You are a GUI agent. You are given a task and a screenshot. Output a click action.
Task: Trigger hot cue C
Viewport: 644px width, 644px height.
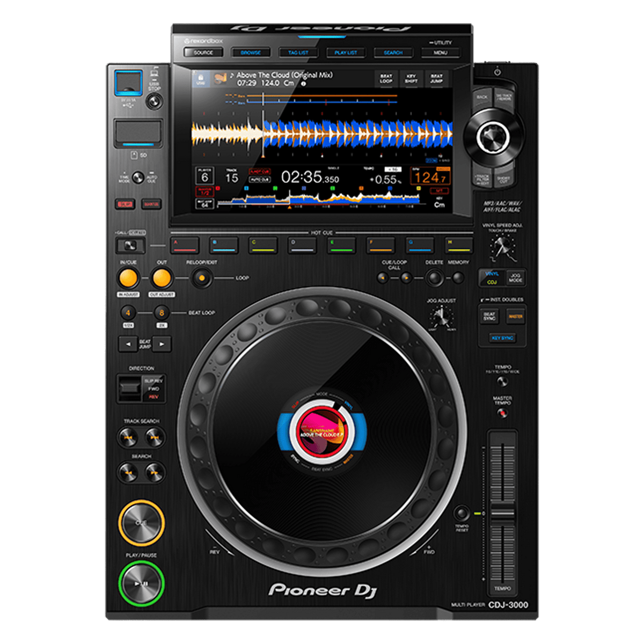263,245
